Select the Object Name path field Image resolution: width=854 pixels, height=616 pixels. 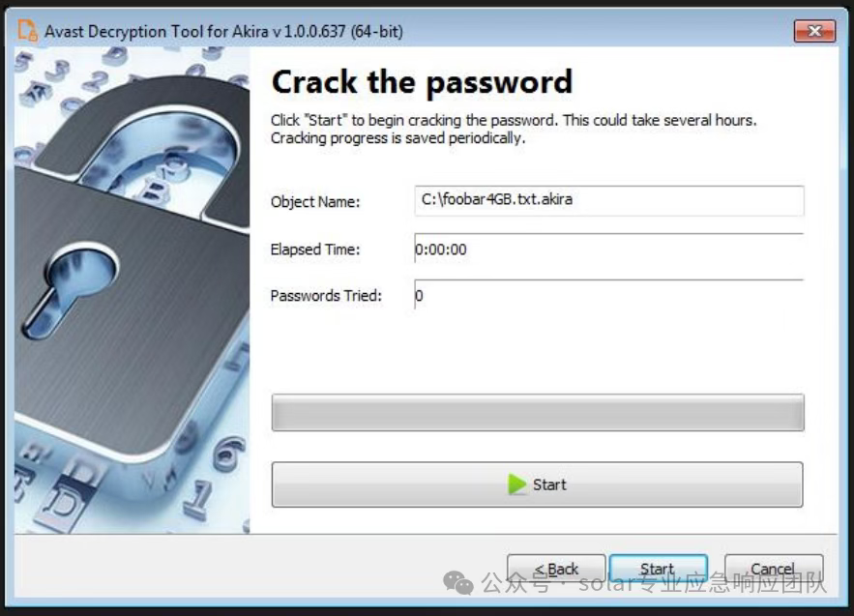pyautogui.click(x=609, y=200)
